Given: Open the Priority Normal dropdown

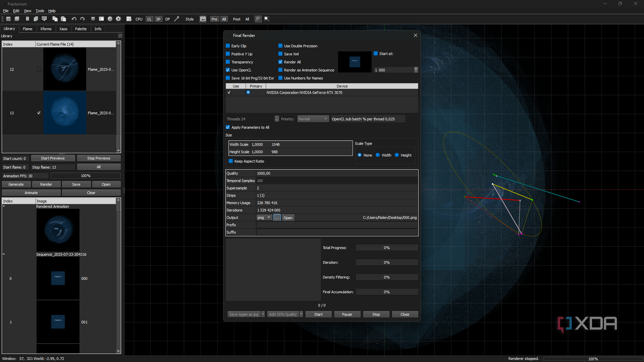Looking at the screenshot, I should point(313,119).
